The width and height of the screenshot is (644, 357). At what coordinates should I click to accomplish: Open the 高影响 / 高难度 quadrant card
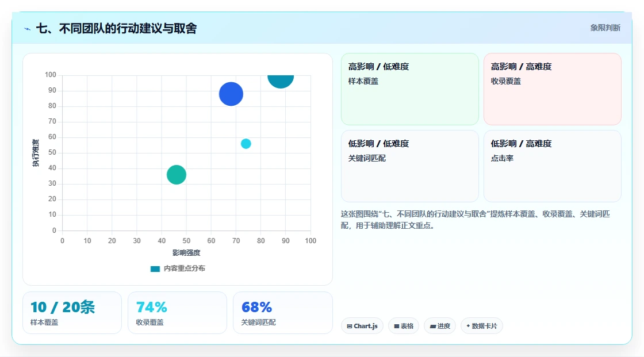click(553, 89)
